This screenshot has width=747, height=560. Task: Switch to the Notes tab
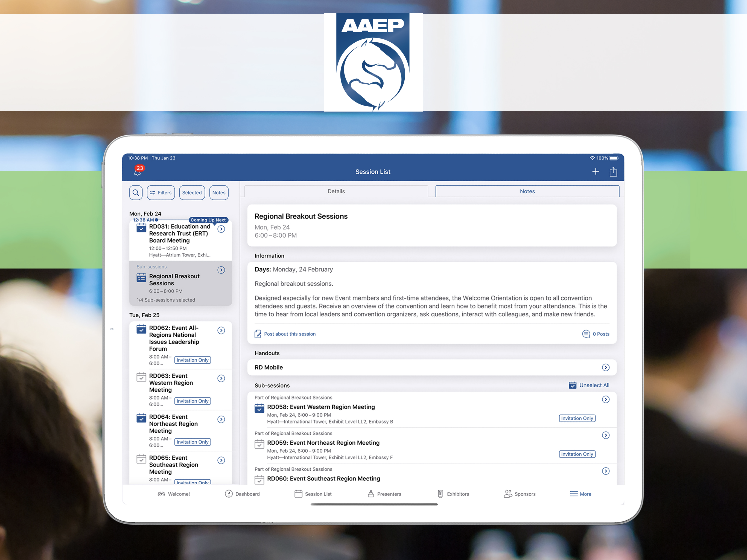527,191
